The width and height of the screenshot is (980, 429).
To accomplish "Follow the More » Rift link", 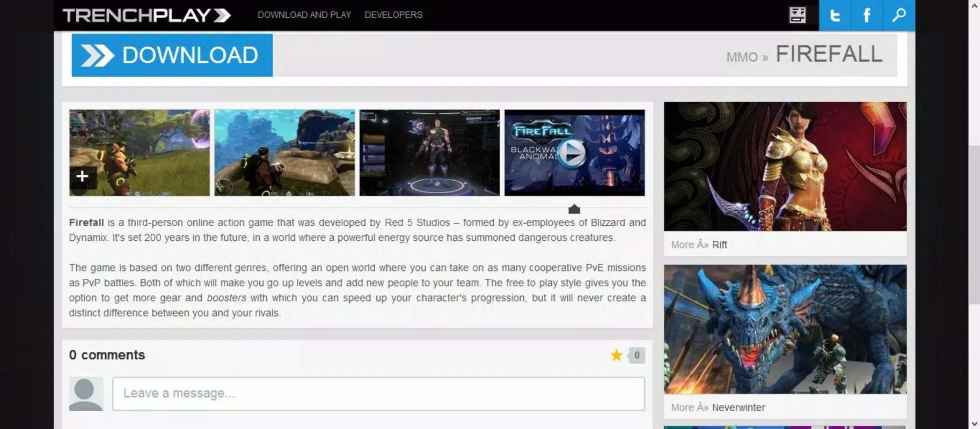I will (x=699, y=245).
